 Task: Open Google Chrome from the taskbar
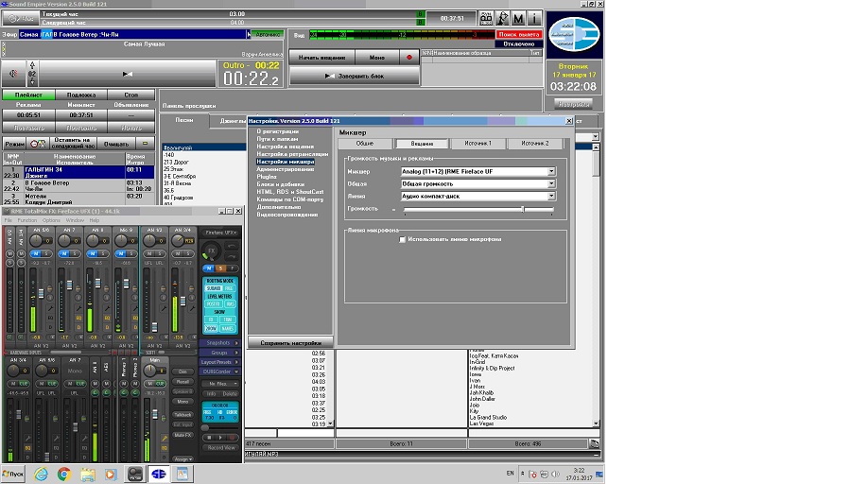click(63, 474)
